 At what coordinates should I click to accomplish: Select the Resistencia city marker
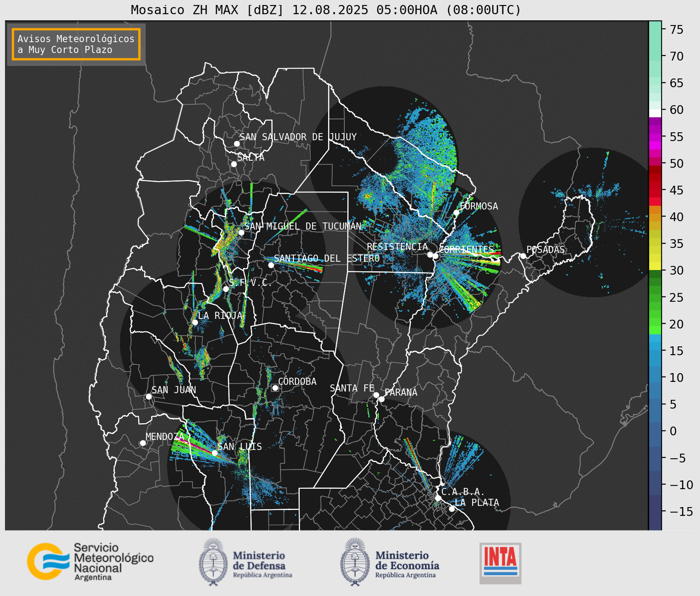(430, 255)
